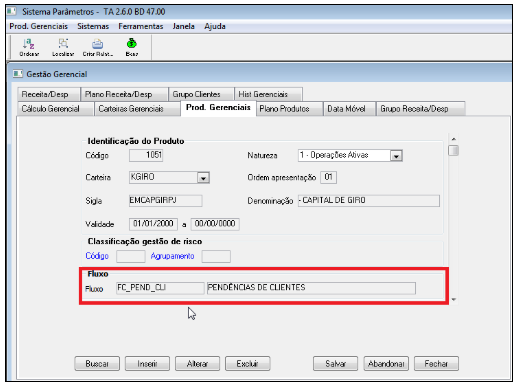Switch to the Grupo Clientes tab
517x387 pixels.
coord(201,94)
